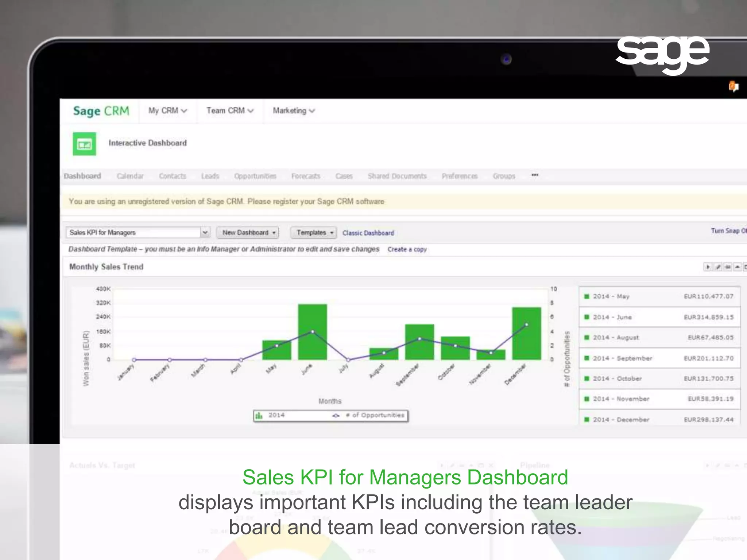
Task: Click the pencil edit icon on Monthly Sales Trend
Action: click(717, 267)
